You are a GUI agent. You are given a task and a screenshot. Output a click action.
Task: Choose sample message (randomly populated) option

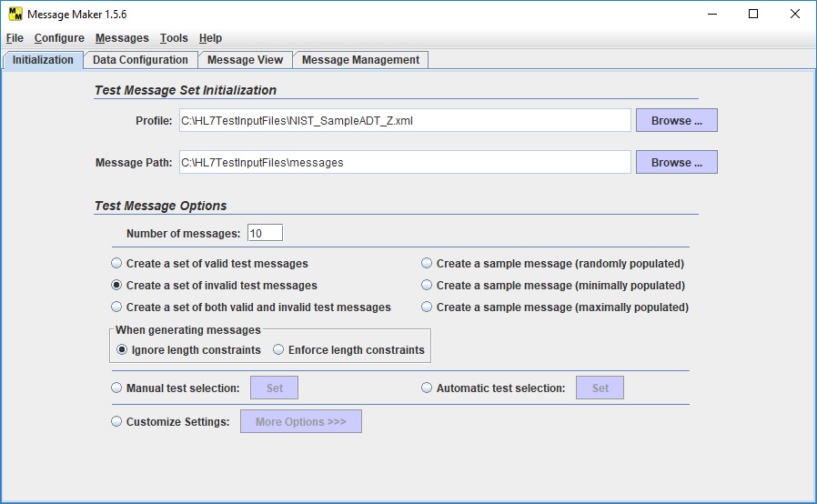pyautogui.click(x=427, y=264)
